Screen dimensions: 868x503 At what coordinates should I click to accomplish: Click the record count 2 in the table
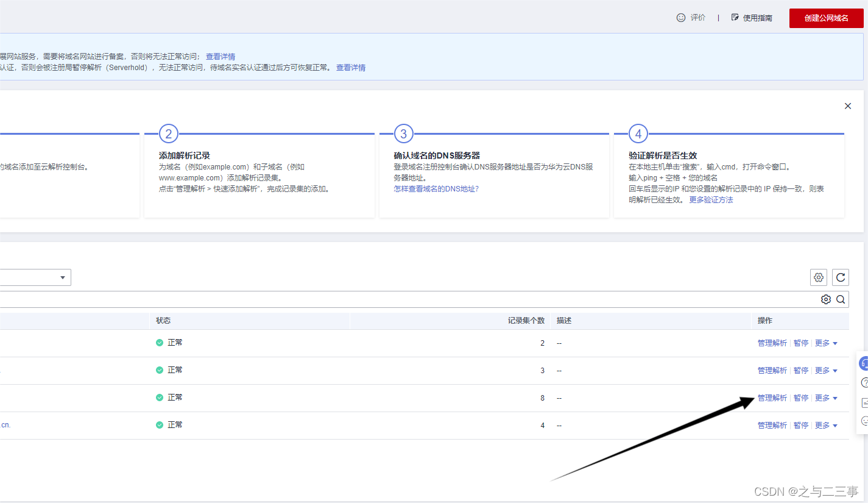[542, 343]
